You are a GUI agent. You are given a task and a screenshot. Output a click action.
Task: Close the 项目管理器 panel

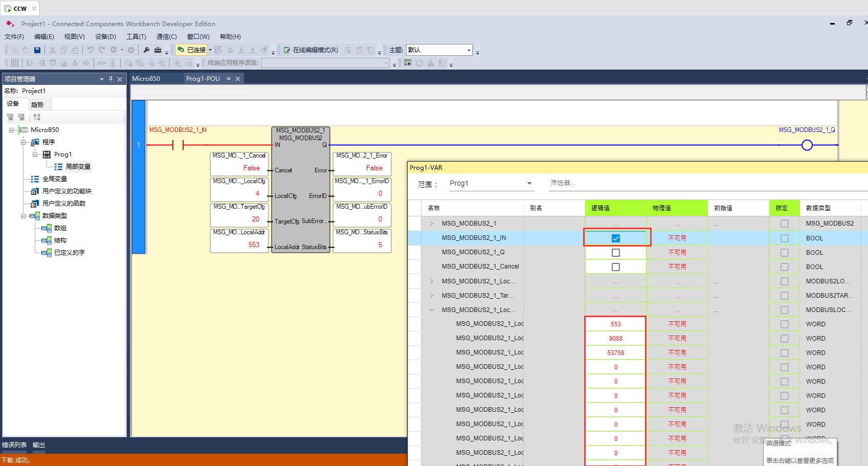(x=120, y=79)
